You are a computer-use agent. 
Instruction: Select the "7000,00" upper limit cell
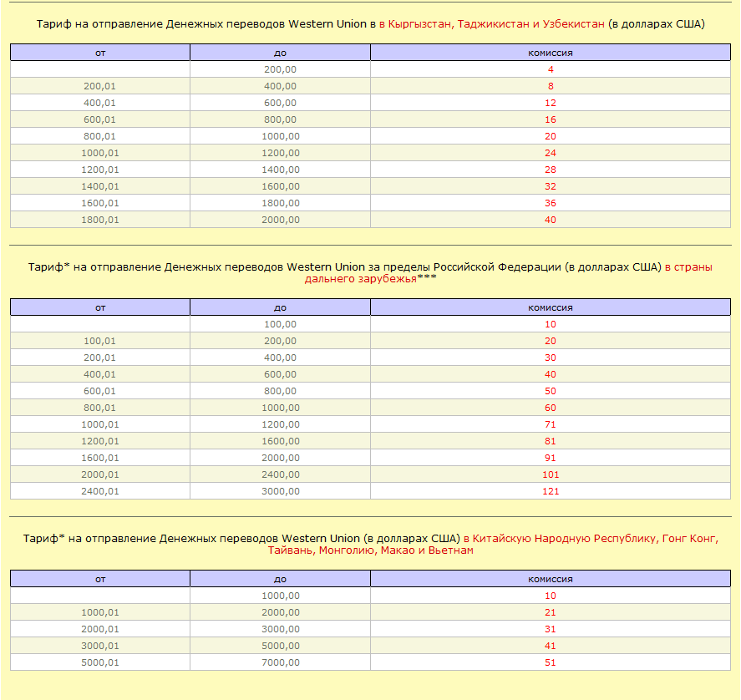(281, 662)
